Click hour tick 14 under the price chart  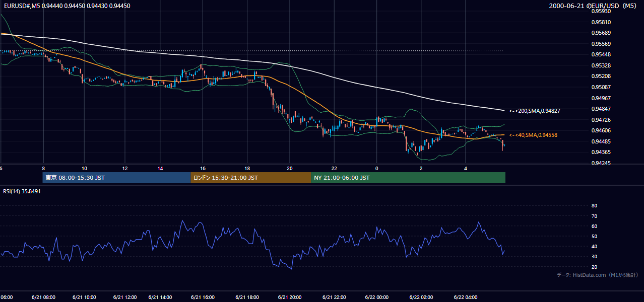pyautogui.click(x=160, y=168)
